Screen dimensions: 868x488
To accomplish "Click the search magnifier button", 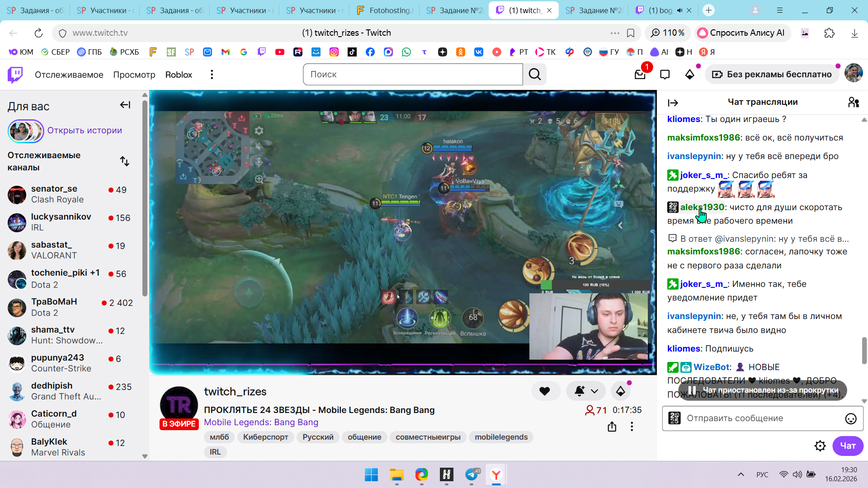I will 535,75.
